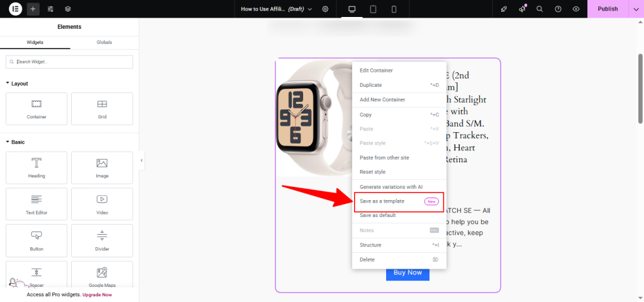Image resolution: width=644 pixels, height=302 pixels.
Task: Click in the Search Widget field
Action: click(x=69, y=62)
